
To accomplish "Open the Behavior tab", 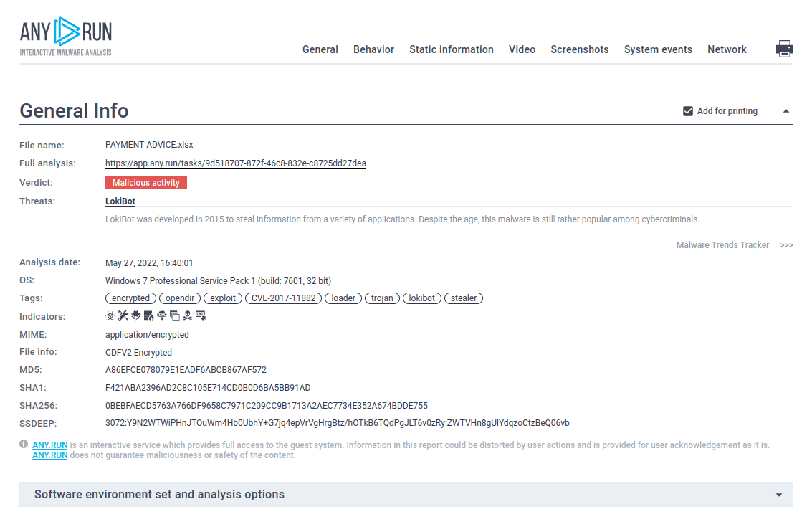I will click(x=373, y=49).
